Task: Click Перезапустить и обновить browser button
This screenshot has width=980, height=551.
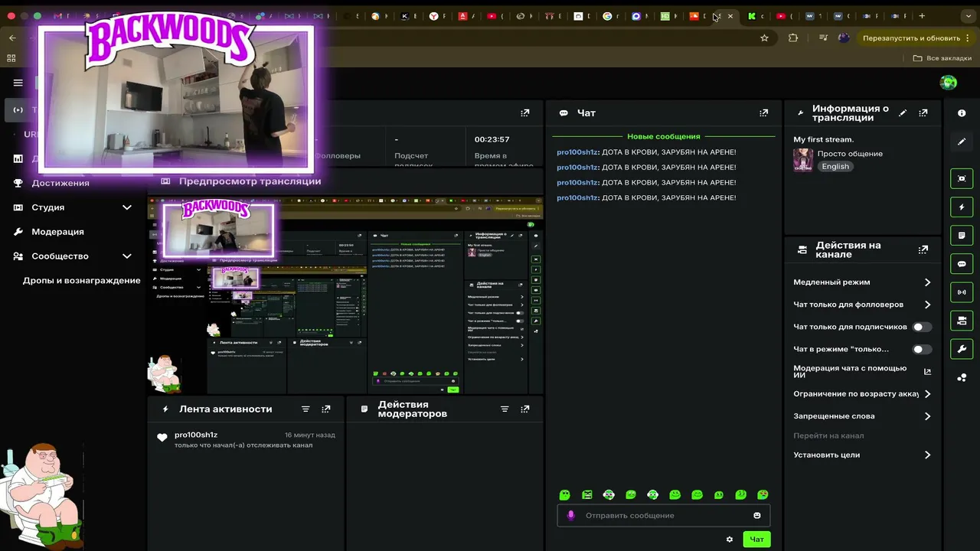Action: (911, 37)
